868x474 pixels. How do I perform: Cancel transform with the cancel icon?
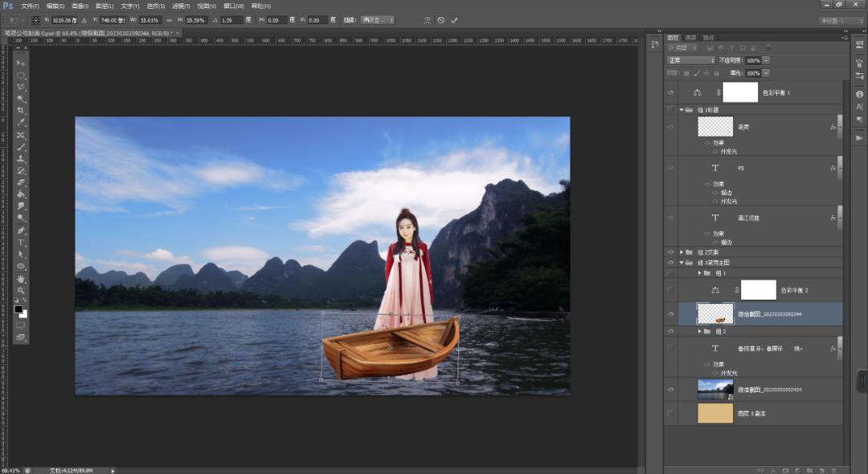click(x=440, y=20)
